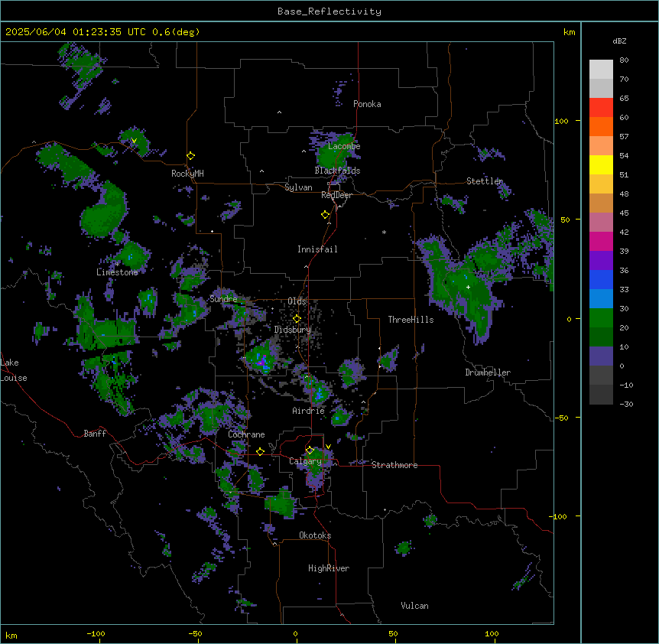The image size is (659, 644).
Task: Select the yellow diamond marker below RedDeer
Action: pos(326,215)
